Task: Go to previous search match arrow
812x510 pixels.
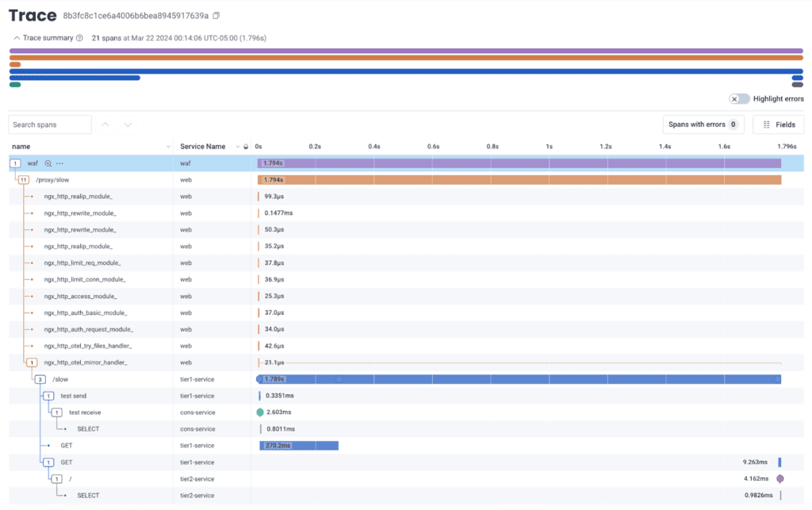Action: (x=105, y=125)
